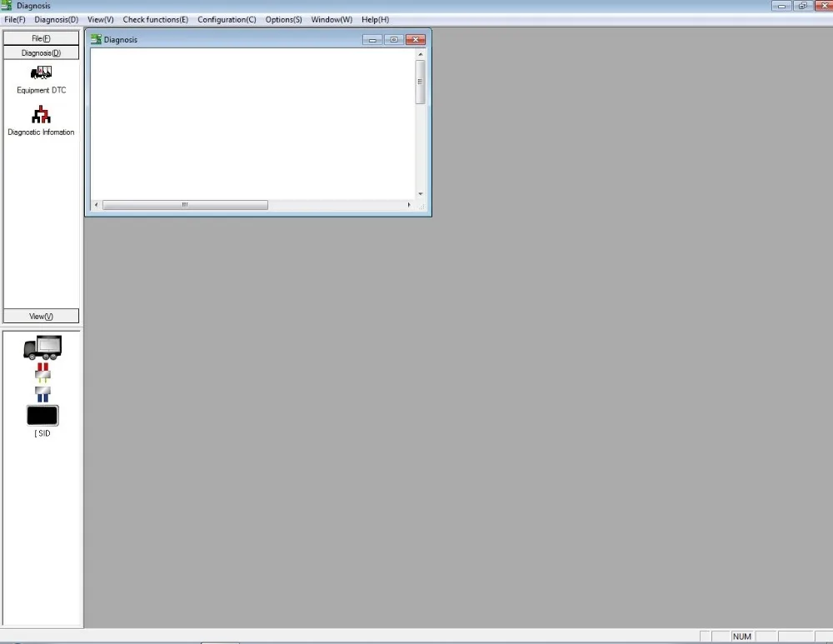Open the Window(W) menu
Viewport: 833px width, 644px height.
coord(332,20)
